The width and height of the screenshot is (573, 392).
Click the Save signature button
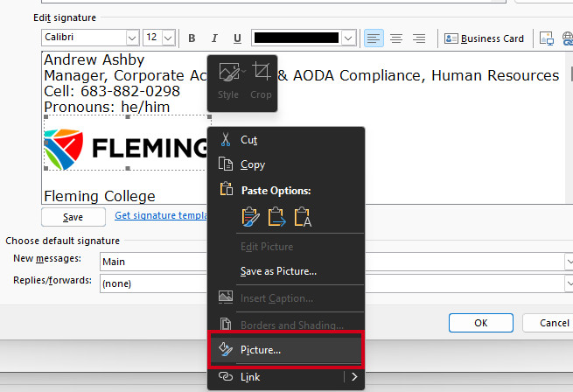[73, 217]
